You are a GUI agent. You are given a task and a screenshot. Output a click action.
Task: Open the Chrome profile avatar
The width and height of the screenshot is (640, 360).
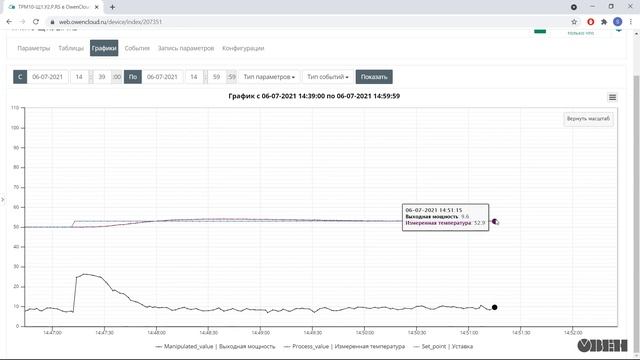(x=618, y=22)
